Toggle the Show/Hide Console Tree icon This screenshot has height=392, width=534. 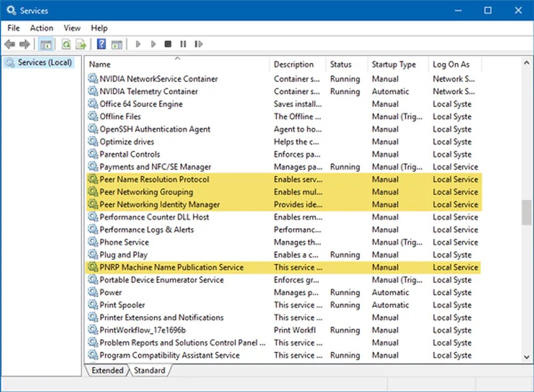pos(46,44)
